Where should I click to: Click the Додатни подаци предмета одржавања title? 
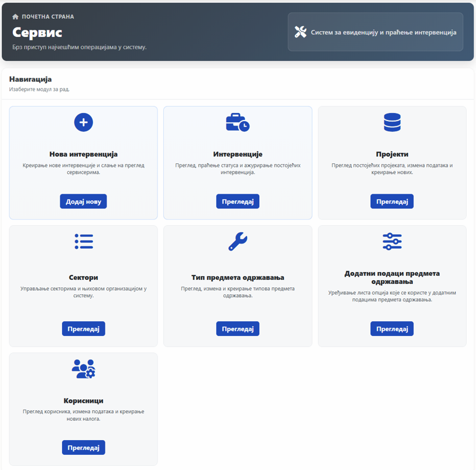tap(392, 277)
